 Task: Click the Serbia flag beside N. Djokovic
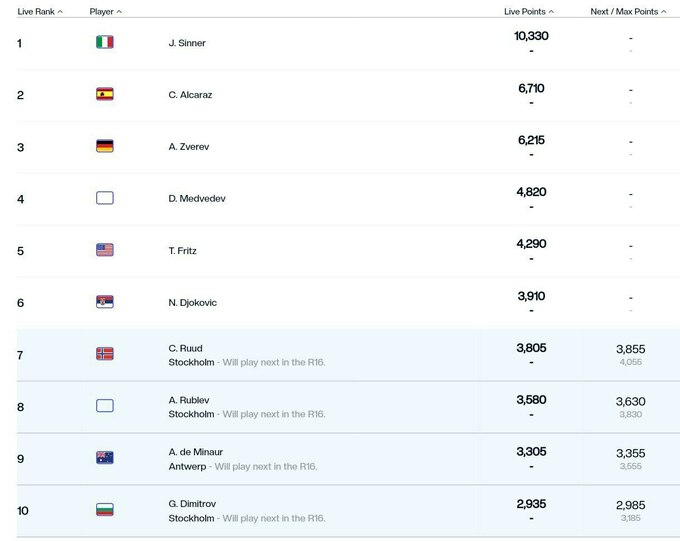[x=104, y=302]
